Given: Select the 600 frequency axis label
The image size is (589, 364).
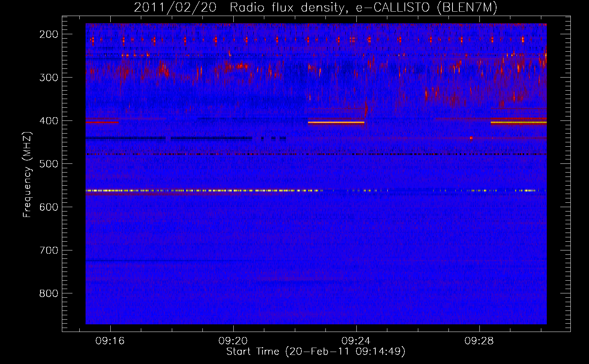Looking at the screenshot, I should coord(49,207).
